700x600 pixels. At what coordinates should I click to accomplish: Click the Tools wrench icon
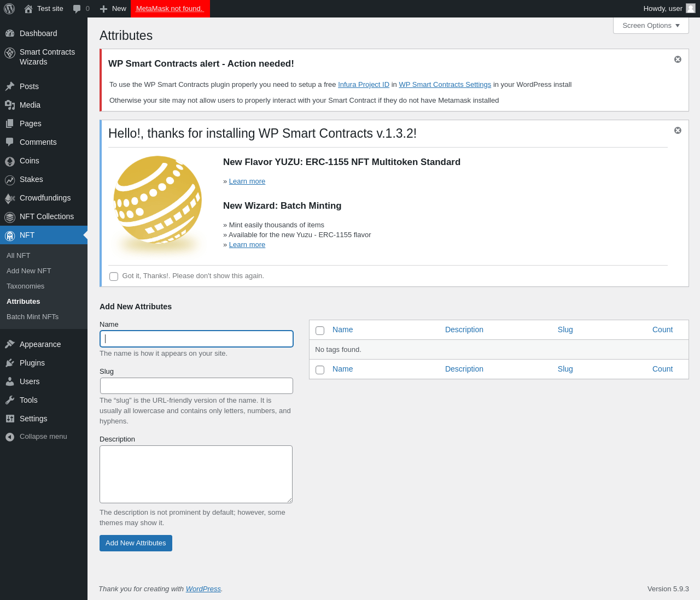pos(10,400)
